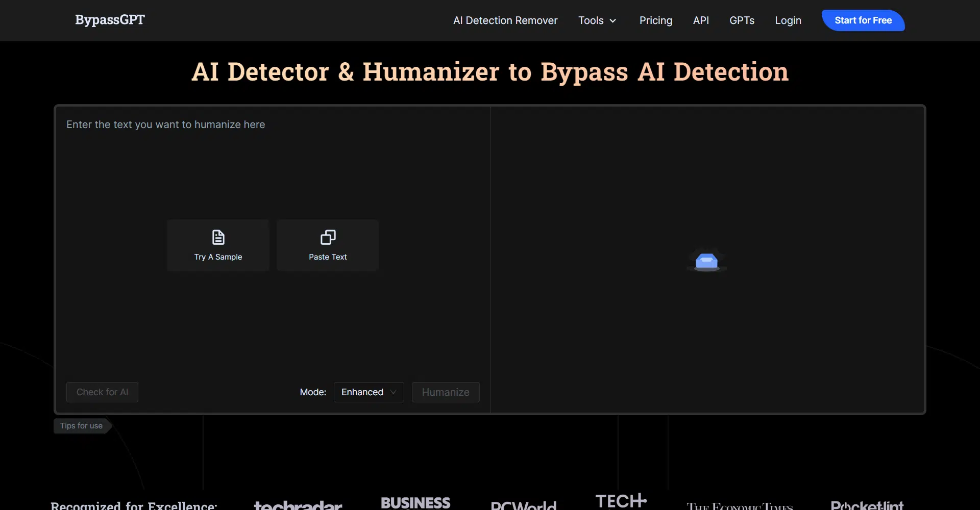The width and height of the screenshot is (980, 510).
Task: Click the Check for AI button
Action: coord(102,392)
